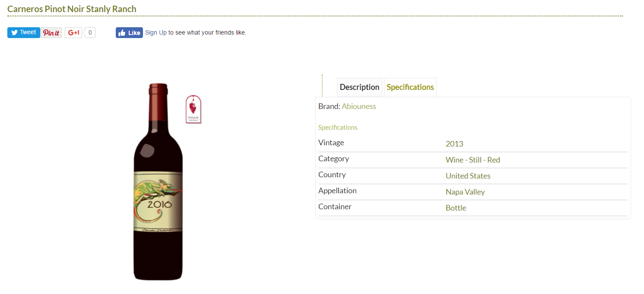Click the Vintage row label

331,143
